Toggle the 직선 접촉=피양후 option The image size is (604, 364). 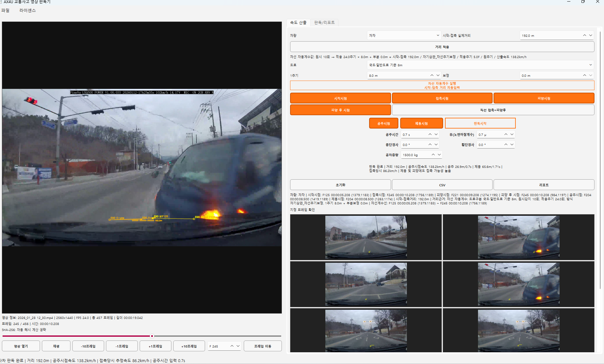tap(493, 110)
